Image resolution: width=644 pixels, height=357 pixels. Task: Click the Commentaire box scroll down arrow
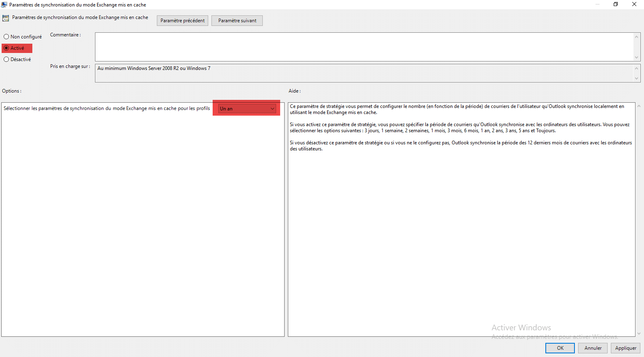coord(637,57)
